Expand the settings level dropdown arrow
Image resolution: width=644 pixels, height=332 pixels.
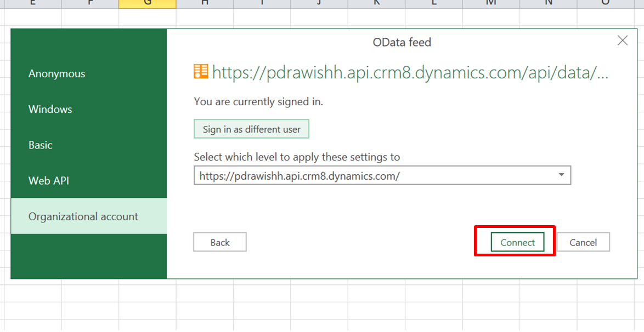[561, 175]
